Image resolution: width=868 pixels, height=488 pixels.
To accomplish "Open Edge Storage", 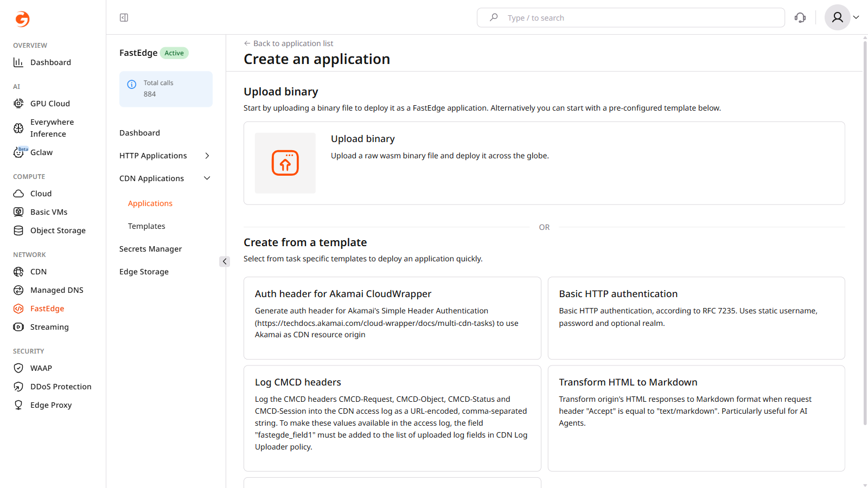I will click(x=144, y=272).
